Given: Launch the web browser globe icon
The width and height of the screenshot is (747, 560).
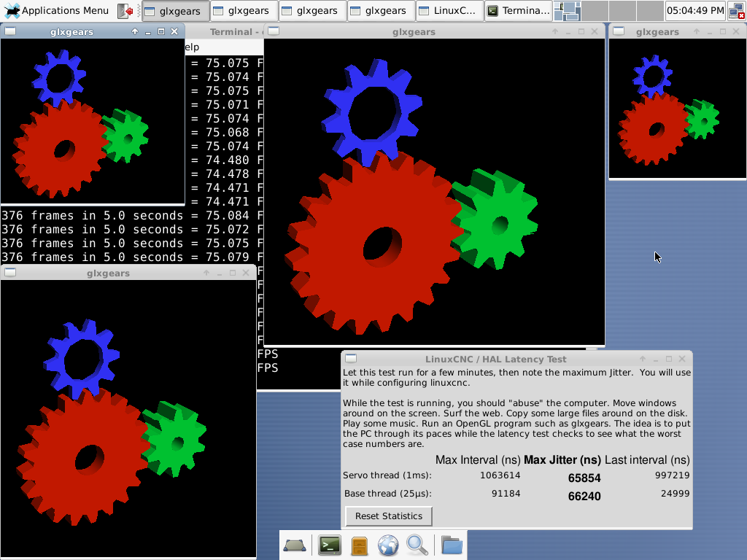Looking at the screenshot, I should [388, 545].
